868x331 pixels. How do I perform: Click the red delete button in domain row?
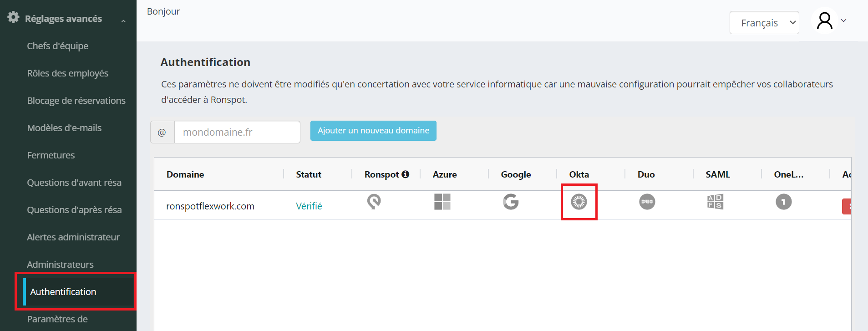click(x=847, y=206)
